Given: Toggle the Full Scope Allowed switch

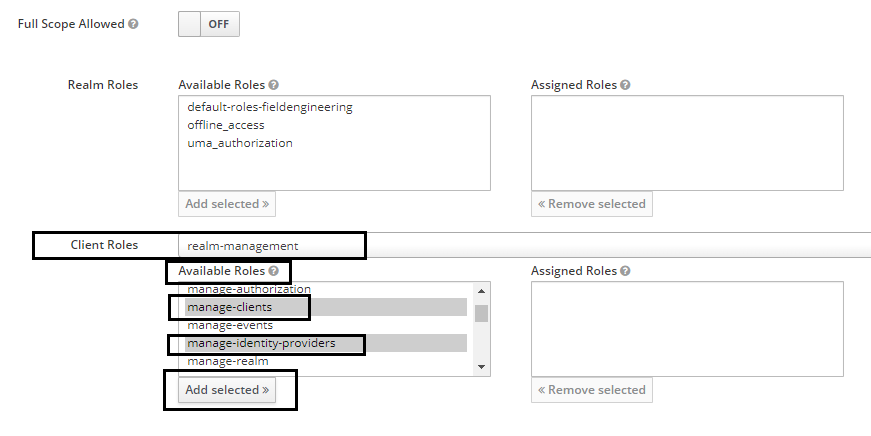Looking at the screenshot, I should (209, 24).
